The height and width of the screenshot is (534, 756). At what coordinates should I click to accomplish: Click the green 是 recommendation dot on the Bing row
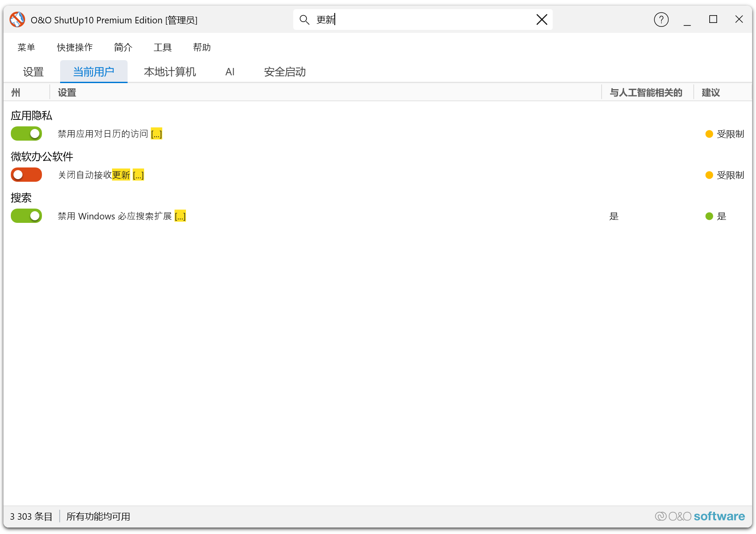(x=709, y=216)
